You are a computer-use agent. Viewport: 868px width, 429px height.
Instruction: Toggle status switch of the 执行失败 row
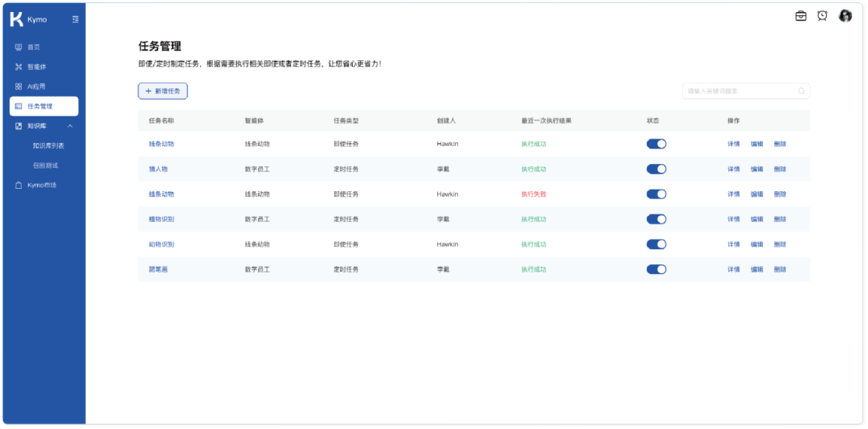[x=656, y=194]
